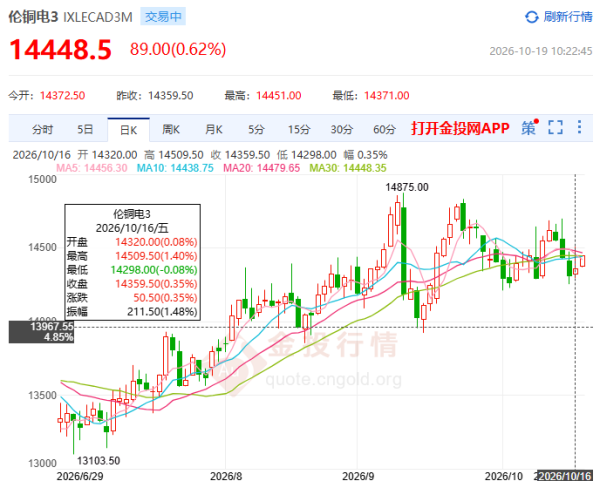
Task: Click the change value 89.00(0.62%)
Action: [x=178, y=49]
